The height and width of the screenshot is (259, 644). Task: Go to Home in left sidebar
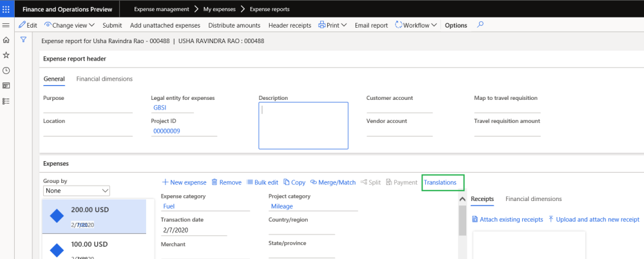(6, 40)
